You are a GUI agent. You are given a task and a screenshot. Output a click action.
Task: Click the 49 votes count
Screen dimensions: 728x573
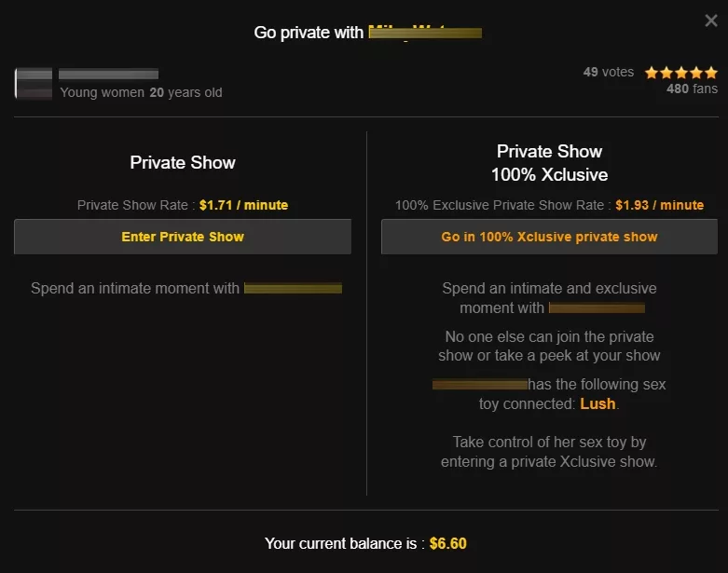pos(608,72)
